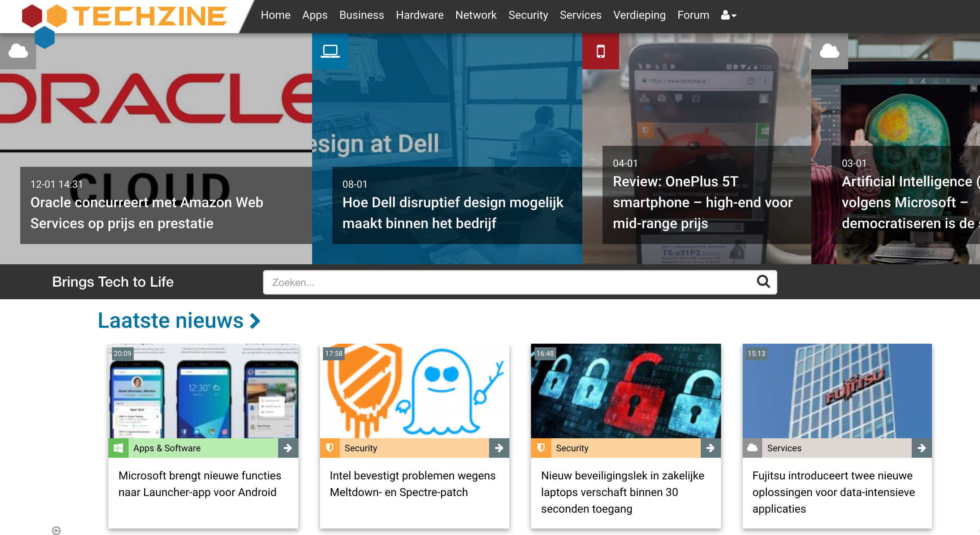Click the 17:58 timestamp badge
The image size is (980, 535).
point(334,353)
